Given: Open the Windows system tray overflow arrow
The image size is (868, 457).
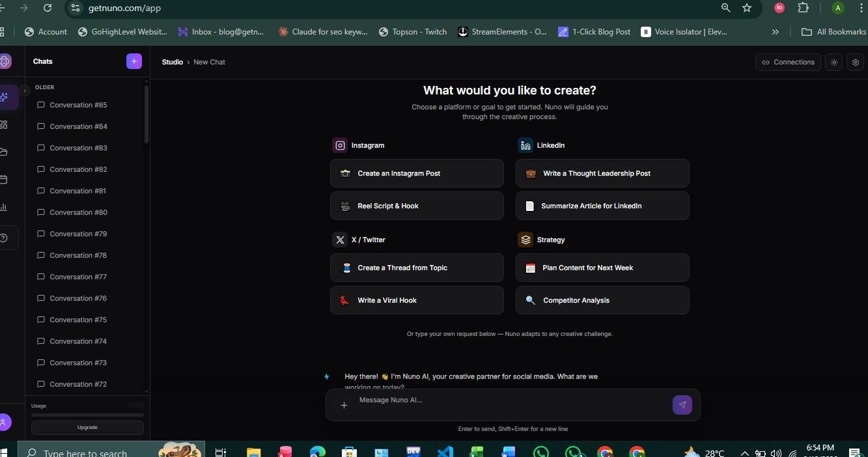Looking at the screenshot, I should (744, 453).
